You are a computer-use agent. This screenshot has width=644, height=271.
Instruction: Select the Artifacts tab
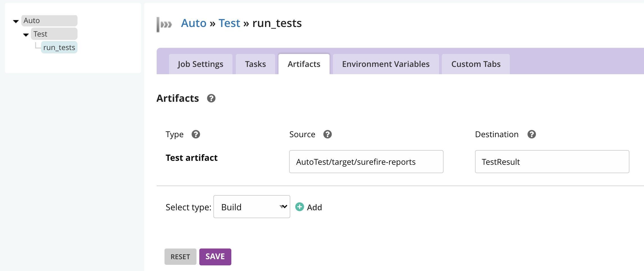pyautogui.click(x=304, y=64)
